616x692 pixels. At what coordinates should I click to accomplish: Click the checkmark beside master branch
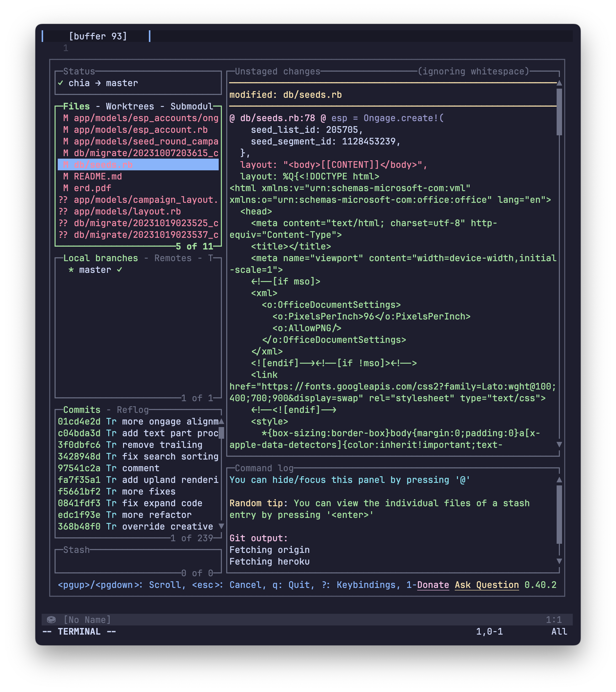tap(119, 270)
